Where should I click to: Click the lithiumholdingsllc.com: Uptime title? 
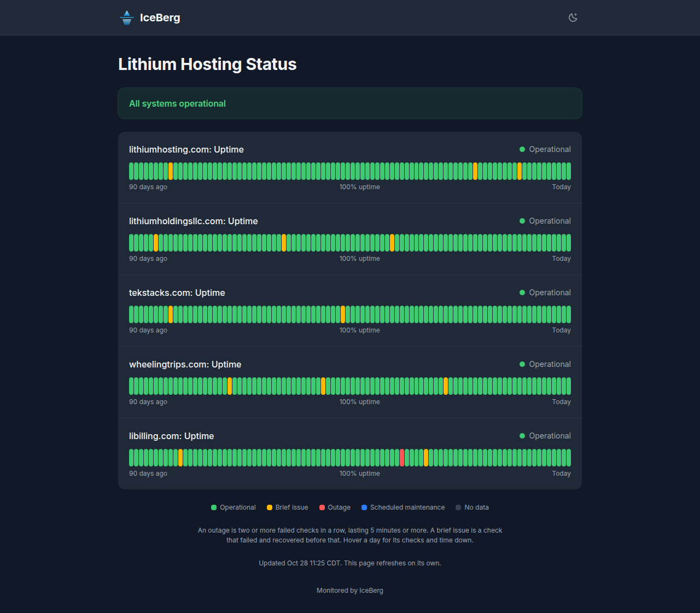(x=194, y=221)
